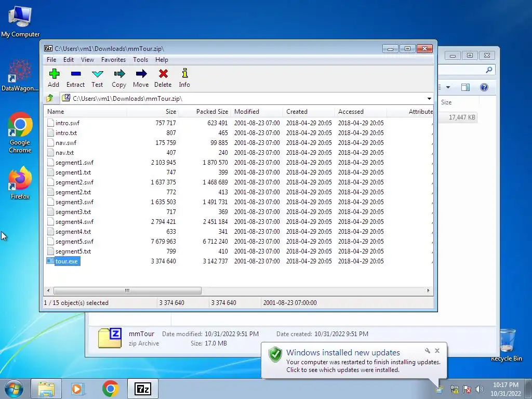
Task: Select segment2.txt file
Action: click(x=73, y=192)
